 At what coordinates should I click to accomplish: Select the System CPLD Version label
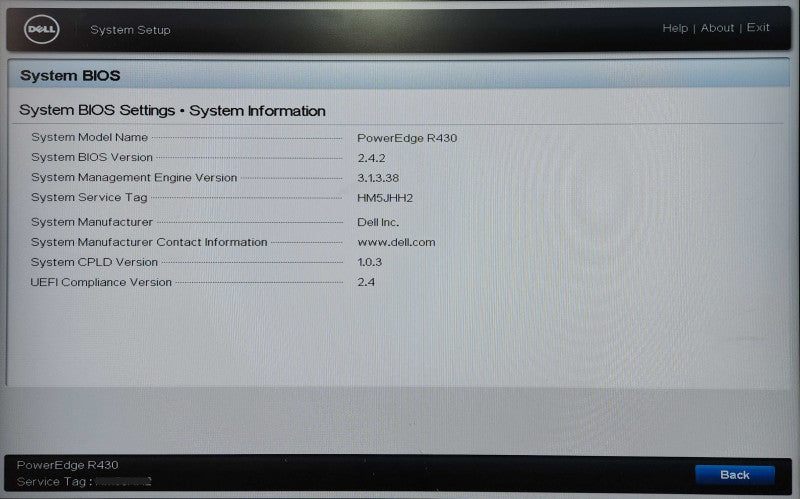tap(94, 262)
